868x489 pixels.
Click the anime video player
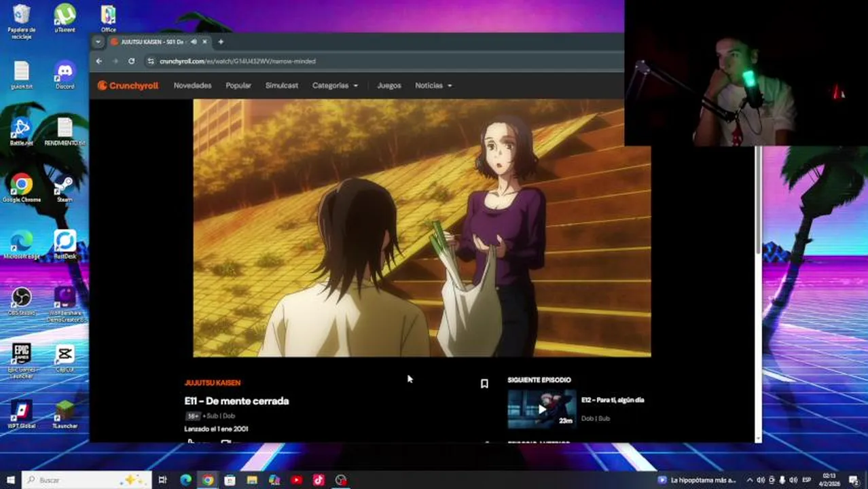[422, 228]
